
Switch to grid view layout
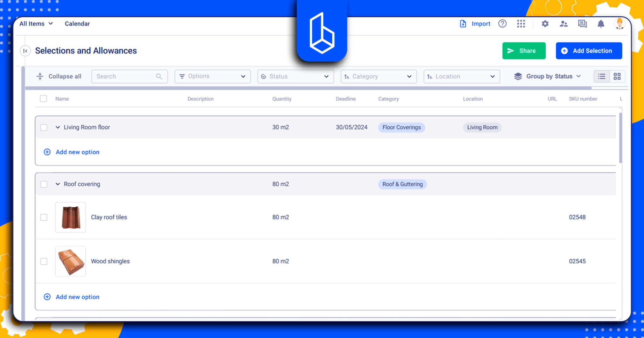coord(617,76)
